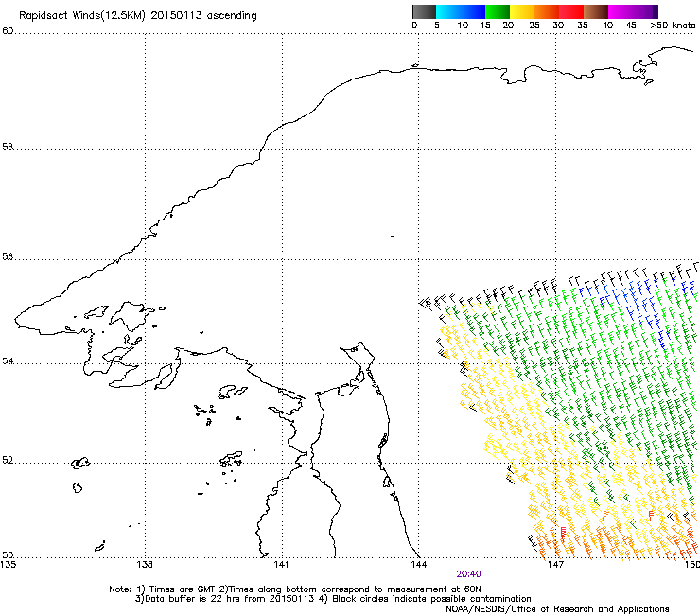This screenshot has height=615, width=700.
Task: Click the red 30-35 knots color segment
Action: [571, 11]
